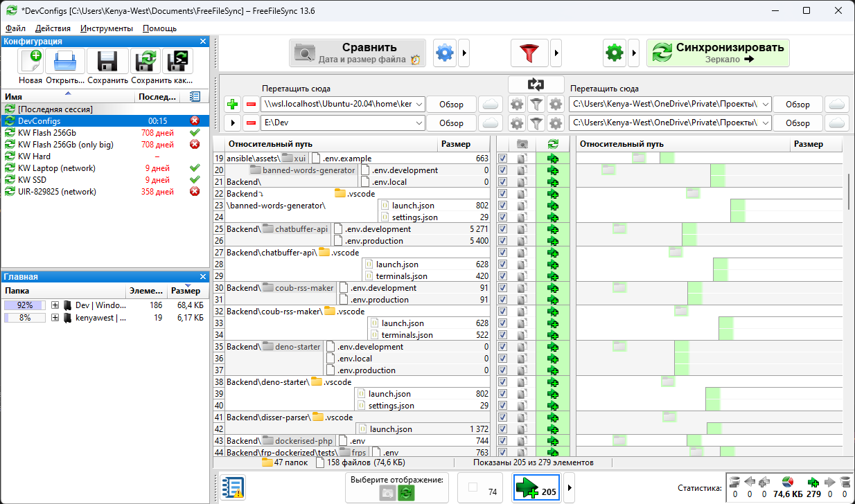This screenshot has height=504, width=855.
Task: Click the vertical scrollbar of the file grid
Action: pyautogui.click(x=849, y=192)
